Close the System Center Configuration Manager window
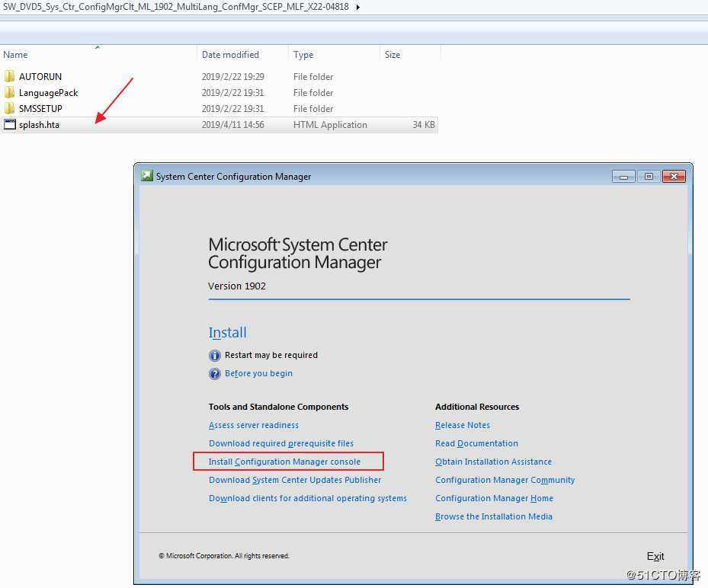This screenshot has height=588, width=708. [x=674, y=177]
